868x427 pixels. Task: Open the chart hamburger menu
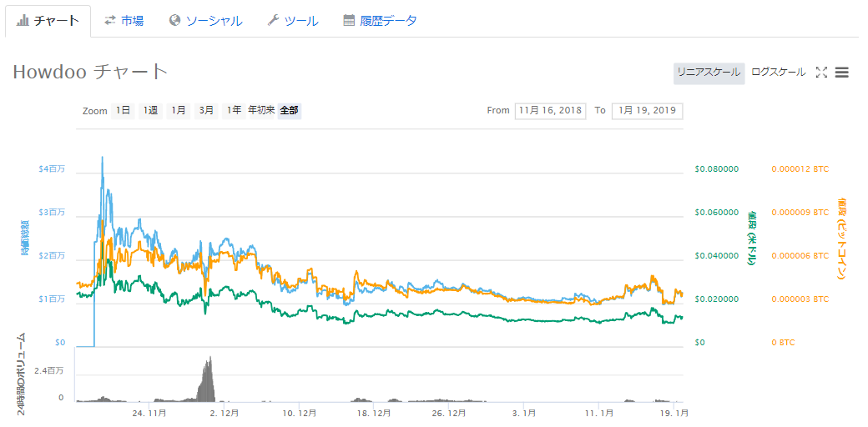tap(842, 73)
